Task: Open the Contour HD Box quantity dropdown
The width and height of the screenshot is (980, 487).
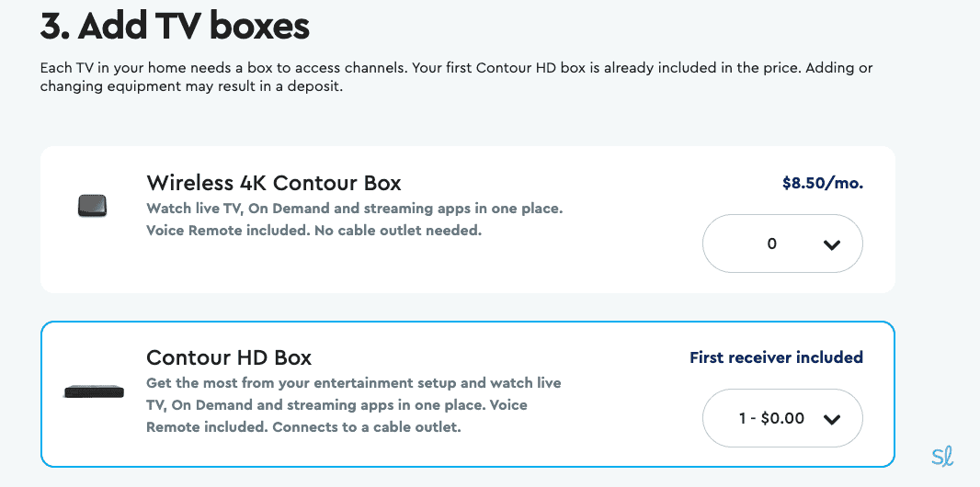Action: [x=781, y=418]
